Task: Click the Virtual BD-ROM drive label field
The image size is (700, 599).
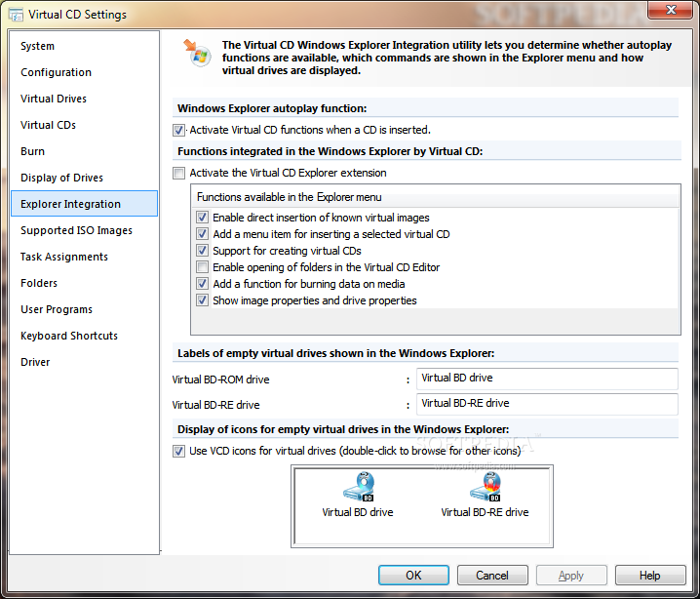Action: 547,379
